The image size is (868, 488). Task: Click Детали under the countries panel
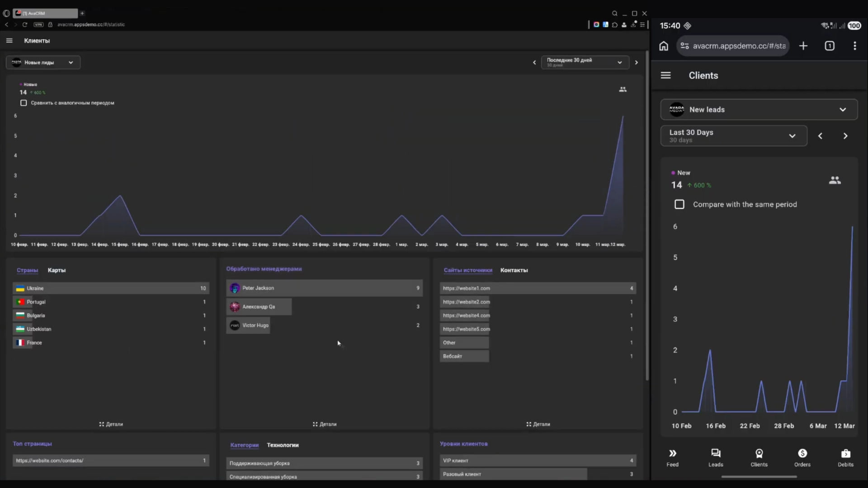111,424
